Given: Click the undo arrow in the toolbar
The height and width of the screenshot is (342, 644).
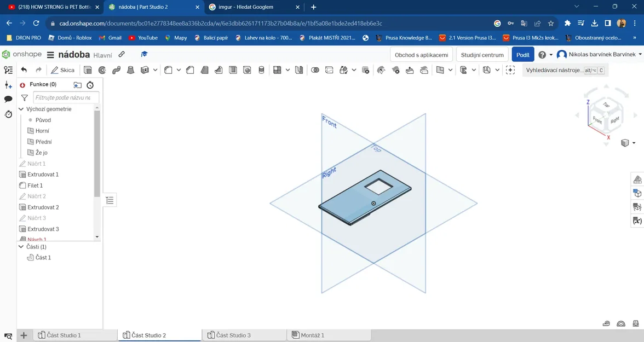Looking at the screenshot, I should point(24,70).
